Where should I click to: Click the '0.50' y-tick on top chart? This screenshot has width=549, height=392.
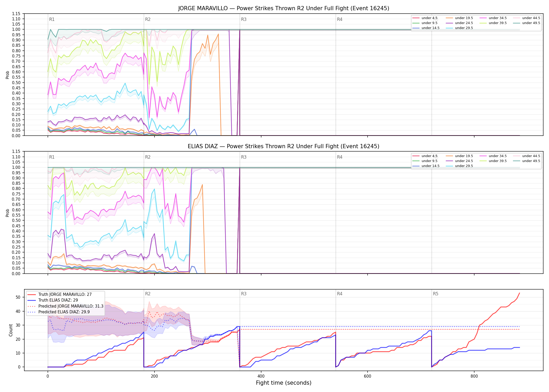coord(16,83)
